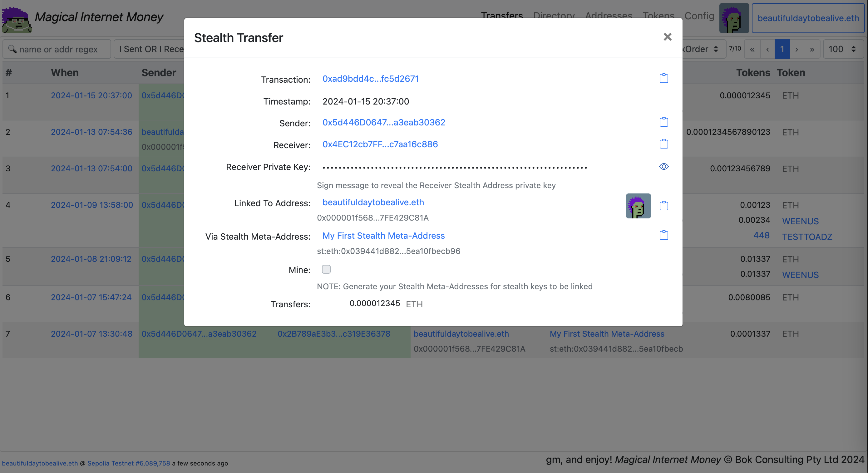Screen dimensions: 868x473
Task: Copy the Stealth Meta-Address to clipboard
Action: click(x=663, y=235)
